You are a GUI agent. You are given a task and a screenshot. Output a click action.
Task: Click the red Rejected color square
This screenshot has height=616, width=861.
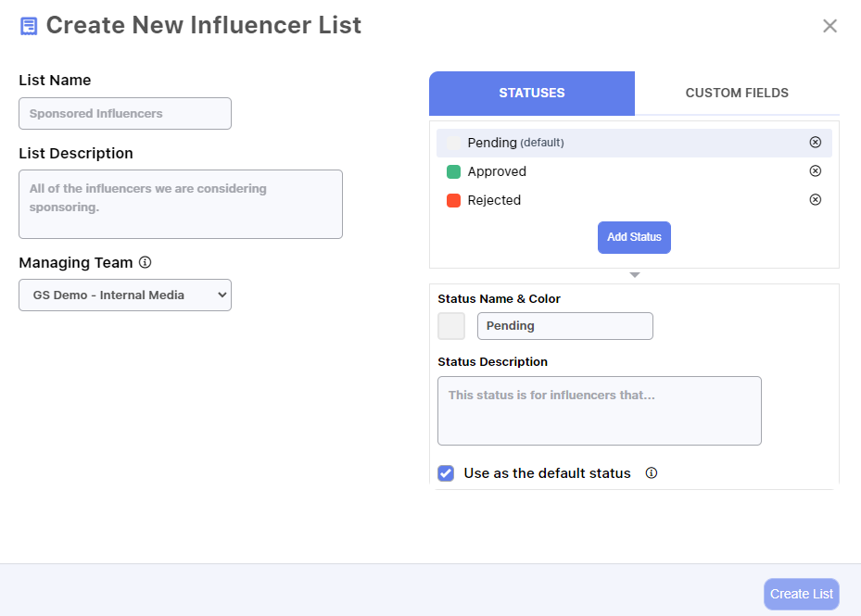[x=454, y=200]
